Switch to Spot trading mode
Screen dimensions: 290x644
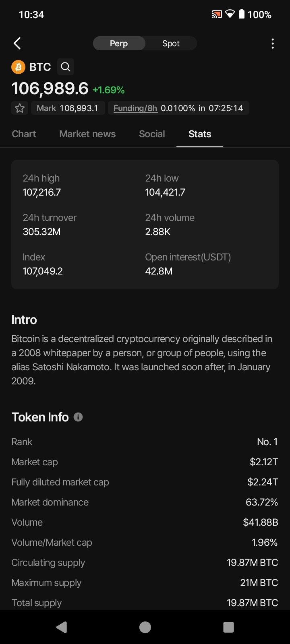171,43
